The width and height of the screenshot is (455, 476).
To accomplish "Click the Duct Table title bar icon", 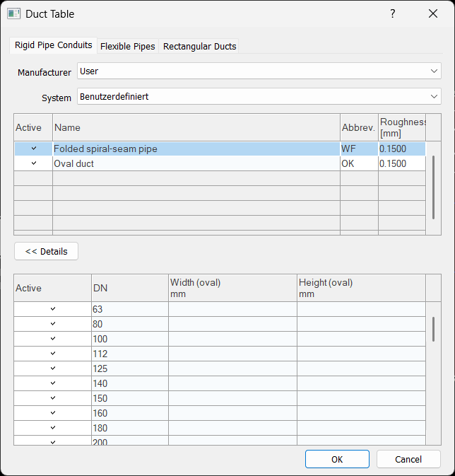I will coord(13,14).
